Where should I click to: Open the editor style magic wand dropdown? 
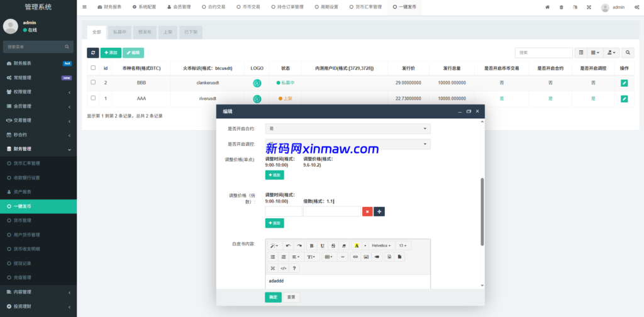pyautogui.click(x=274, y=245)
